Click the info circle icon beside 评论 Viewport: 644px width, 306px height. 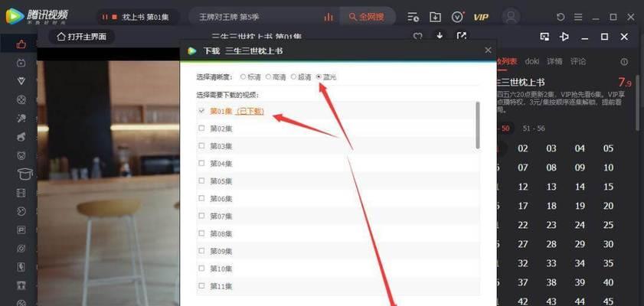[x=624, y=62]
